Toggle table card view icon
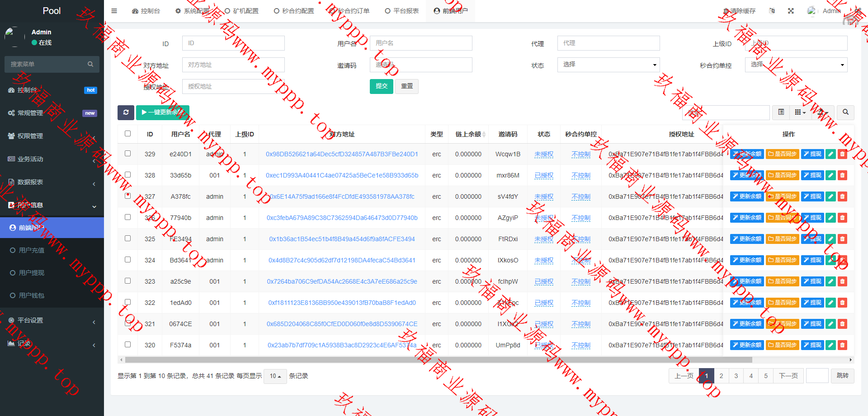Image resolution: width=868 pixels, height=416 pixels. tap(781, 112)
